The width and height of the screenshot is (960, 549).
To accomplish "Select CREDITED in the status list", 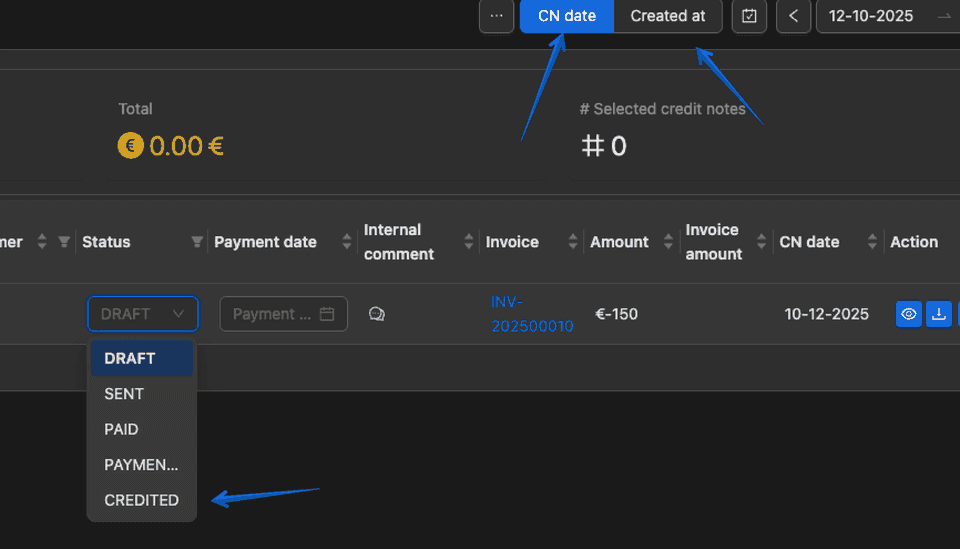I will 142,500.
